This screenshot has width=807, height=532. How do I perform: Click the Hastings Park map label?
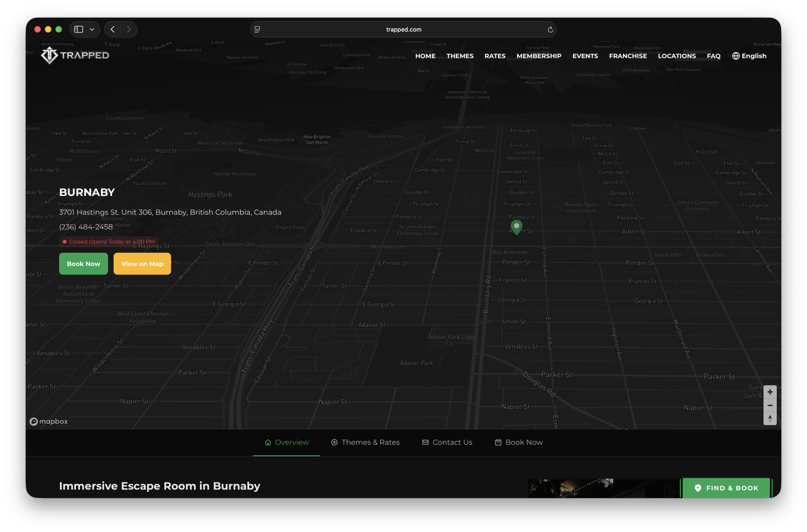coord(210,194)
